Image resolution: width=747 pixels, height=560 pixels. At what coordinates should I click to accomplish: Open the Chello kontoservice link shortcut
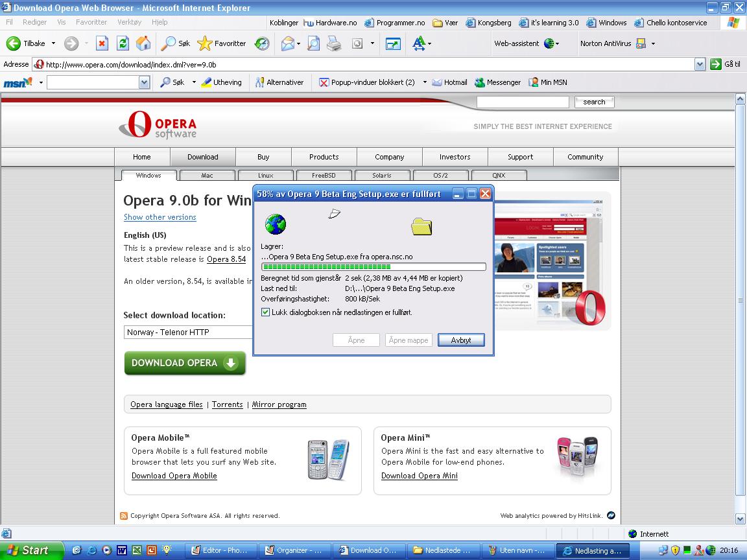coord(670,23)
